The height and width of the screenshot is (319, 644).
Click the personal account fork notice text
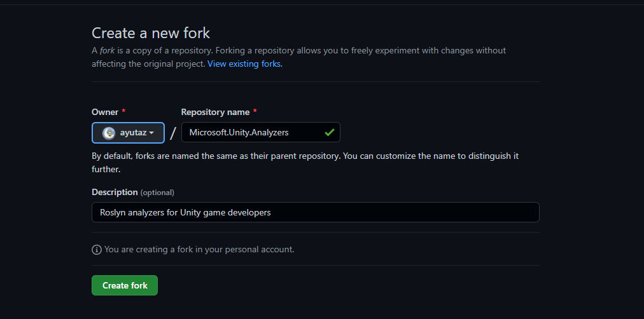click(x=199, y=249)
